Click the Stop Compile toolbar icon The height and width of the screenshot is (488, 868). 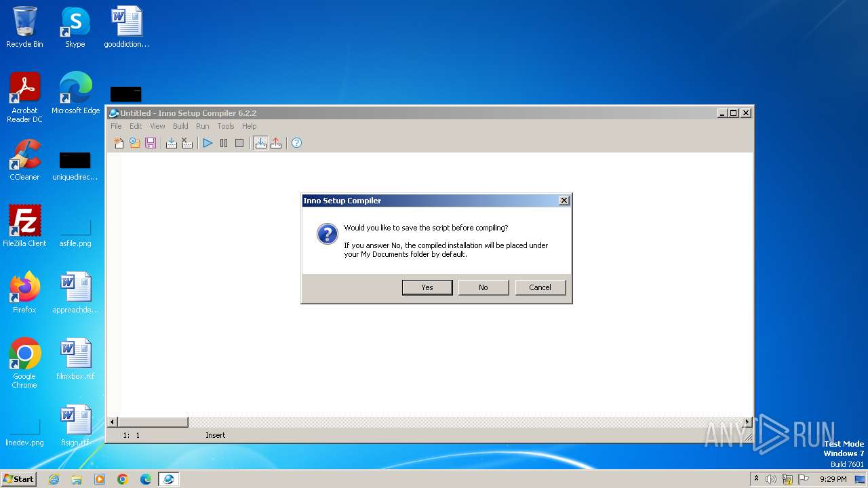187,143
